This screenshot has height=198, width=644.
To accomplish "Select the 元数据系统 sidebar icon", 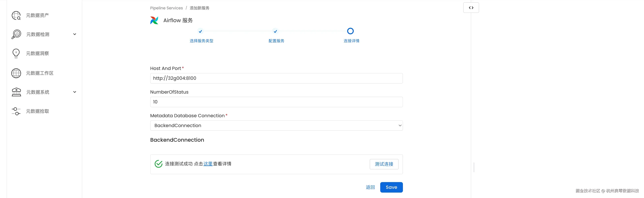I will [16, 92].
